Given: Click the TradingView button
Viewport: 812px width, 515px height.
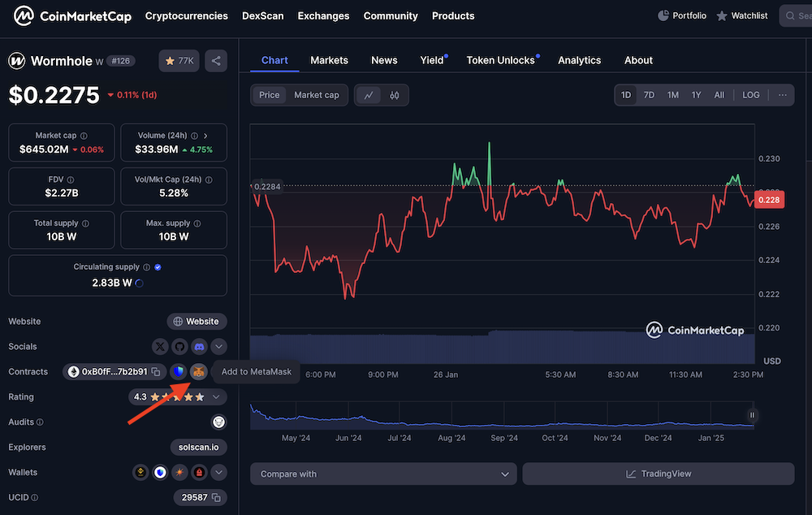Looking at the screenshot, I should [658, 474].
